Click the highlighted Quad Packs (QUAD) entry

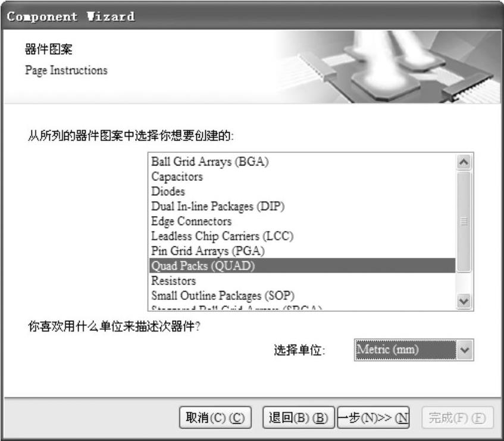point(302,265)
